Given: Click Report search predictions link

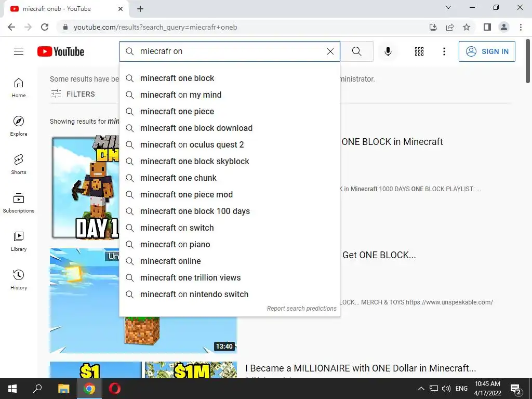Looking at the screenshot, I should 301,309.
